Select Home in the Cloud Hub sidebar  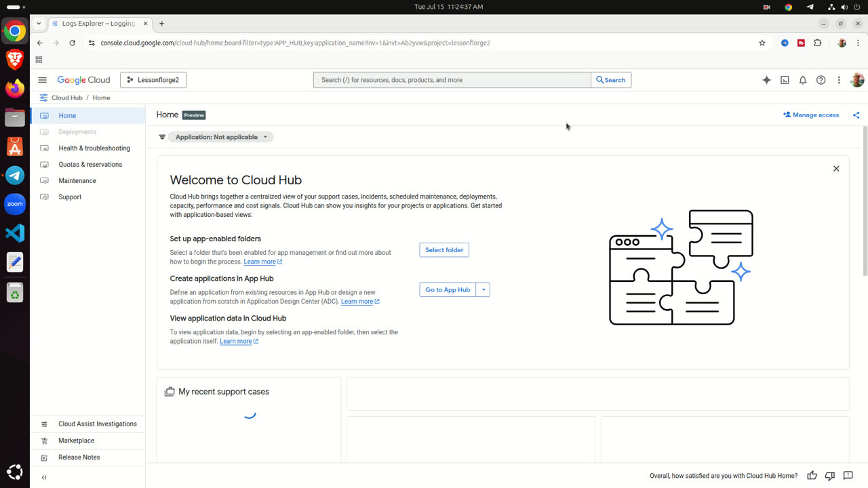(x=87, y=116)
